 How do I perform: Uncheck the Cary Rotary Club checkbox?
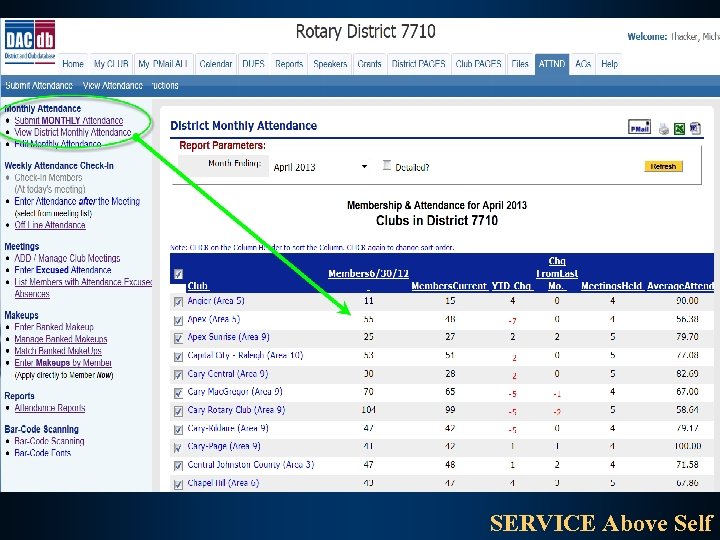178,411
